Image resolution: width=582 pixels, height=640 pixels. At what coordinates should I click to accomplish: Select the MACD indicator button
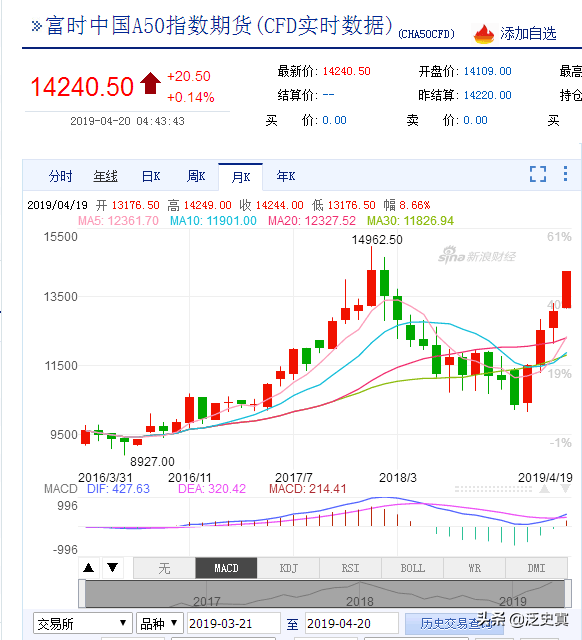click(226, 568)
